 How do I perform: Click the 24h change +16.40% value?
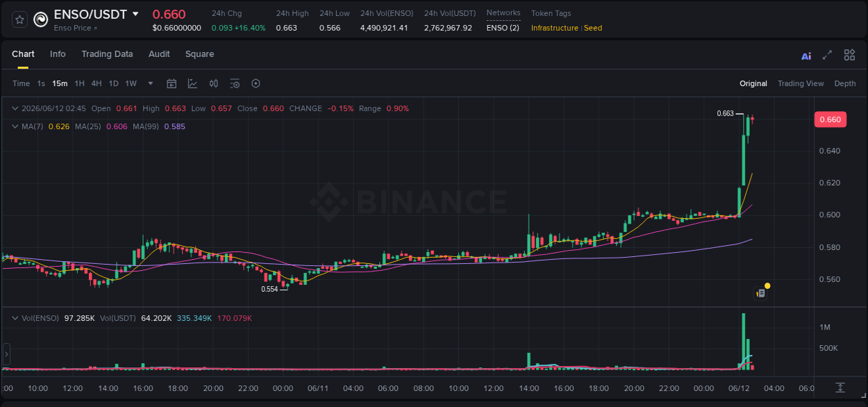(x=250, y=28)
